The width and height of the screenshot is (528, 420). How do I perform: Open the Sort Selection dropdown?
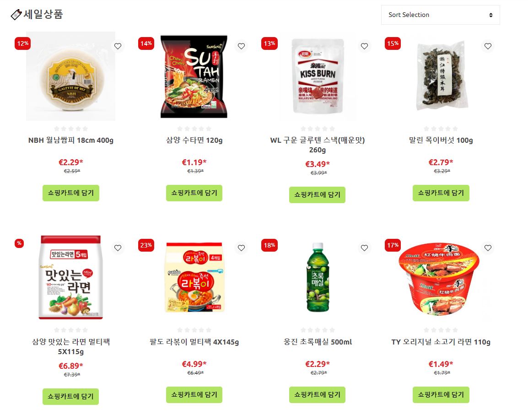441,15
